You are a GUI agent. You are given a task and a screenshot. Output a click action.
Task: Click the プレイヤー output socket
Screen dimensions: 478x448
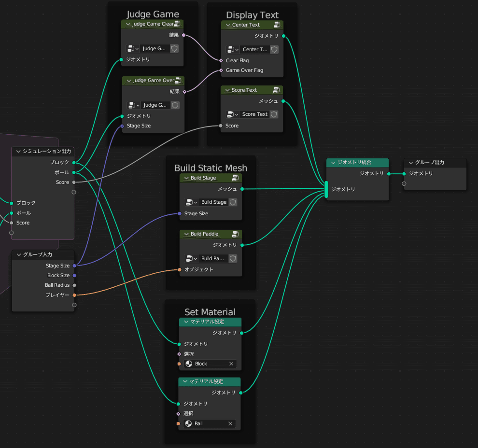point(74,295)
